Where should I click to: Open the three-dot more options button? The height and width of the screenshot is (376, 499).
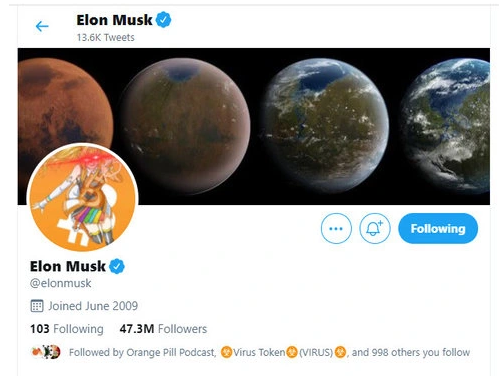tap(336, 229)
